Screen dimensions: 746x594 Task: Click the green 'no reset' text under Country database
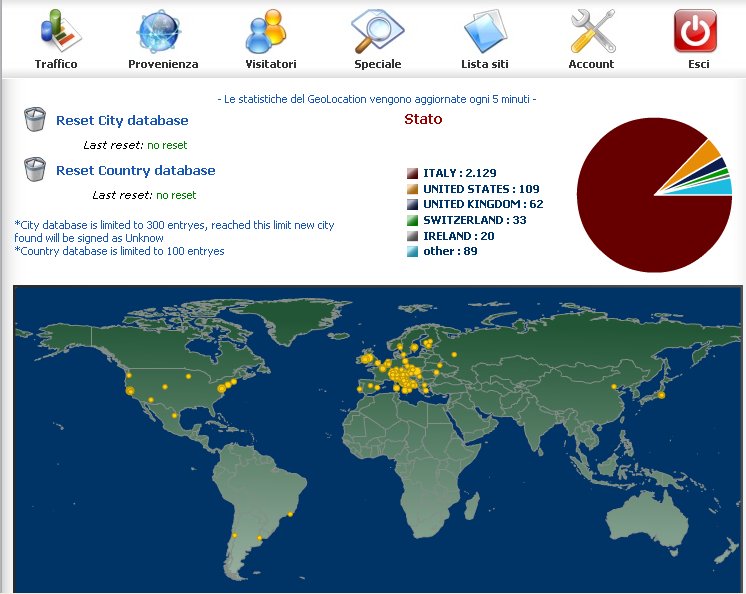176,195
